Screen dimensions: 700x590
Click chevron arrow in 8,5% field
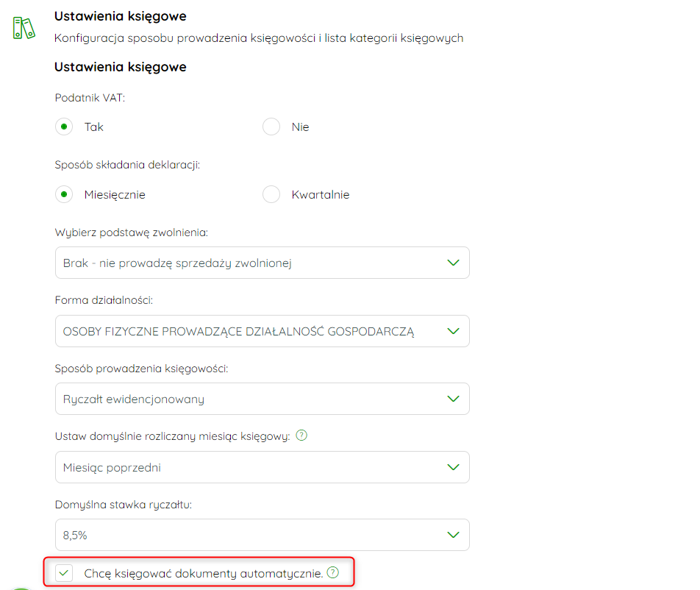tap(453, 535)
